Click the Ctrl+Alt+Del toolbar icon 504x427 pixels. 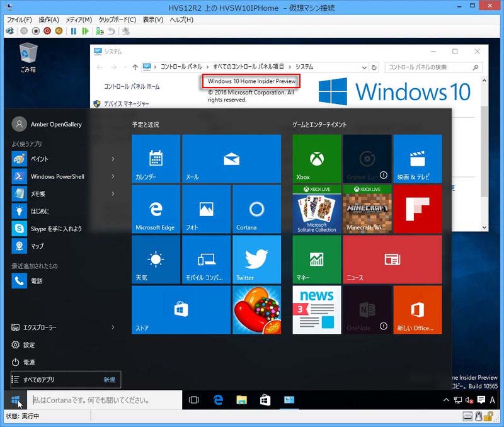9,31
